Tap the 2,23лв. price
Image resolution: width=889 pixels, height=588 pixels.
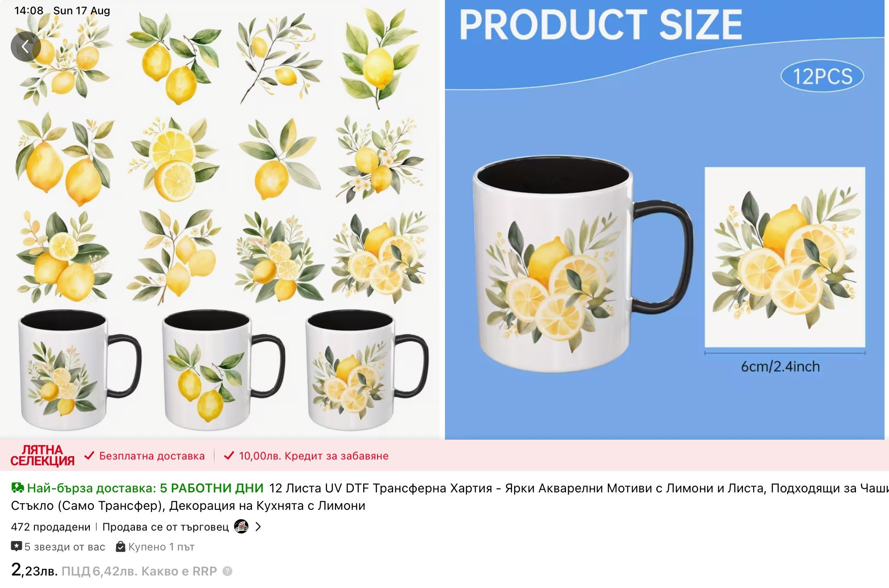(x=34, y=570)
